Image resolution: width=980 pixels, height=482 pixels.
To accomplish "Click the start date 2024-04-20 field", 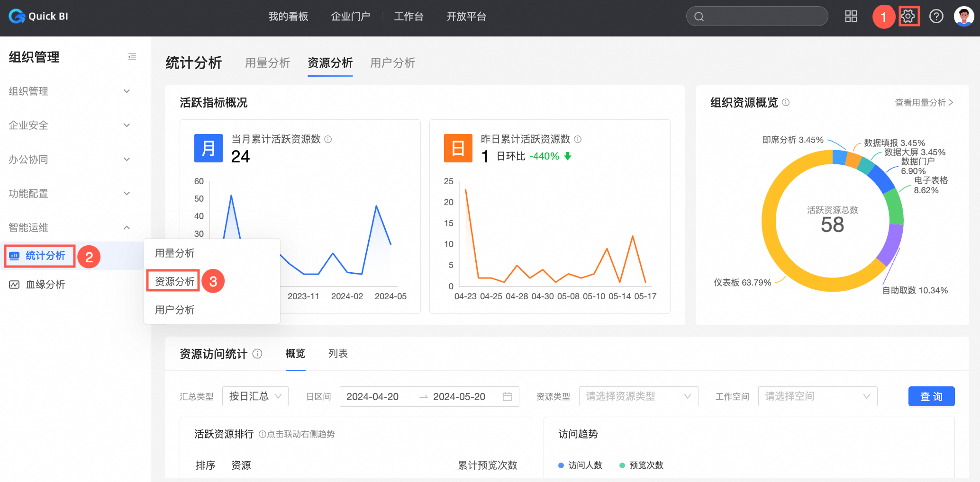I will point(372,396).
